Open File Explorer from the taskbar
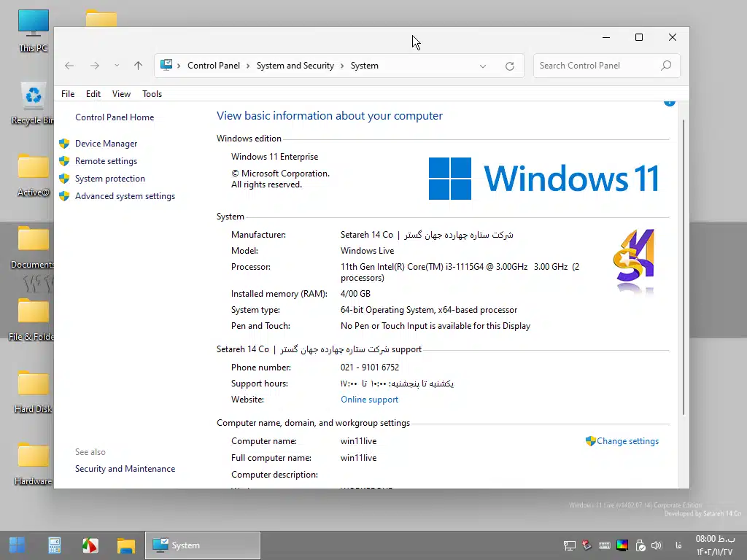Image resolution: width=747 pixels, height=560 pixels. pyautogui.click(x=126, y=545)
